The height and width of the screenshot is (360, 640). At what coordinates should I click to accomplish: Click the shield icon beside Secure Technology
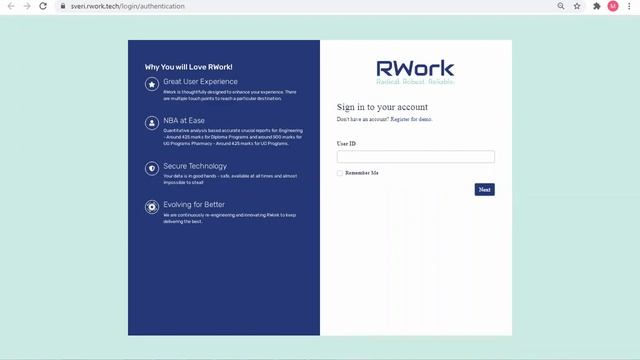click(x=152, y=168)
